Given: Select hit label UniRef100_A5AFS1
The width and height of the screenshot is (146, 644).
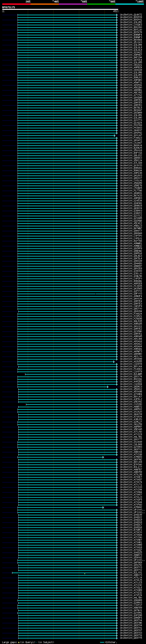Looking at the screenshot, I should pyautogui.click(x=131, y=82).
